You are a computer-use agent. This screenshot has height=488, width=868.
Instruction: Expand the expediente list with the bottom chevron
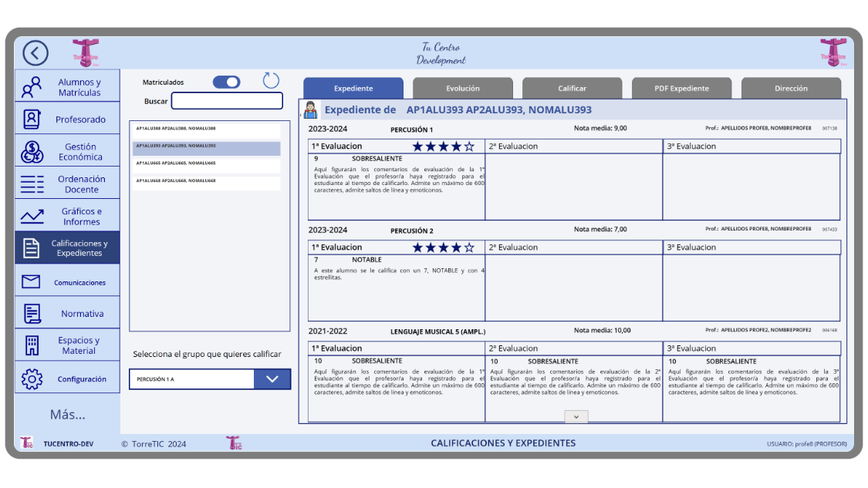point(576,416)
